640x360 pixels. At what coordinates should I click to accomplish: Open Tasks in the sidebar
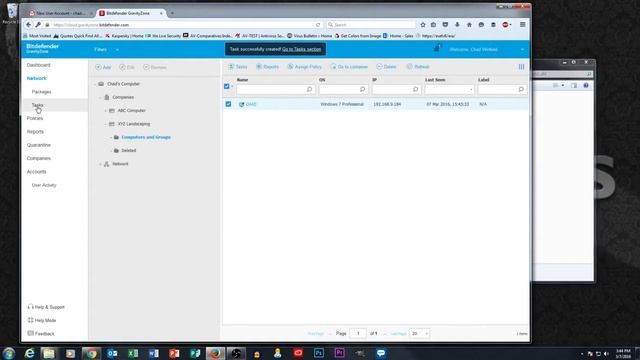[37, 105]
